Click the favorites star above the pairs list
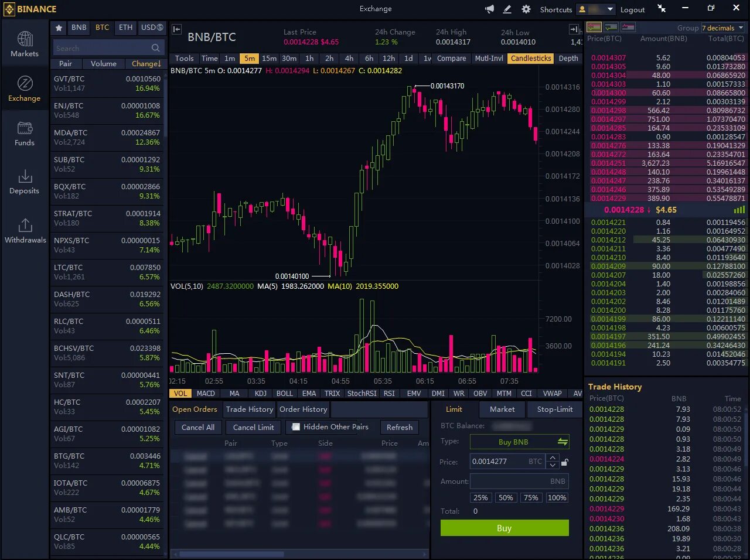Screen dimensions: 750x560 (58, 28)
